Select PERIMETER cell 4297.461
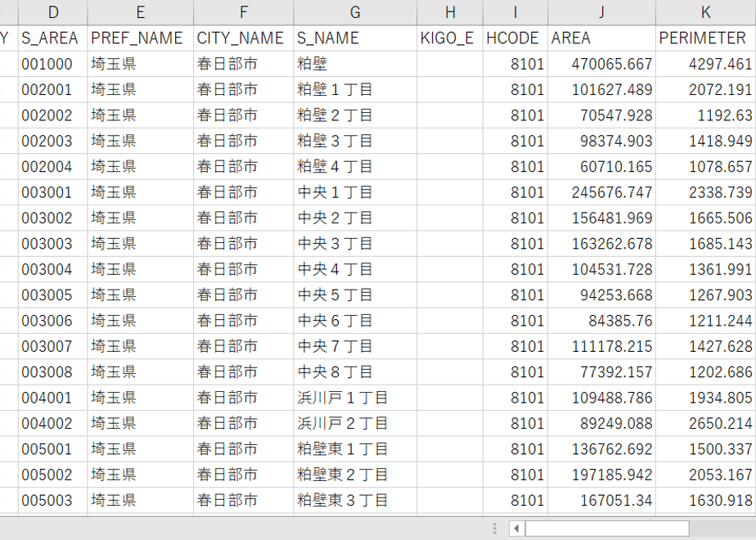The width and height of the screenshot is (756, 540). click(706, 64)
